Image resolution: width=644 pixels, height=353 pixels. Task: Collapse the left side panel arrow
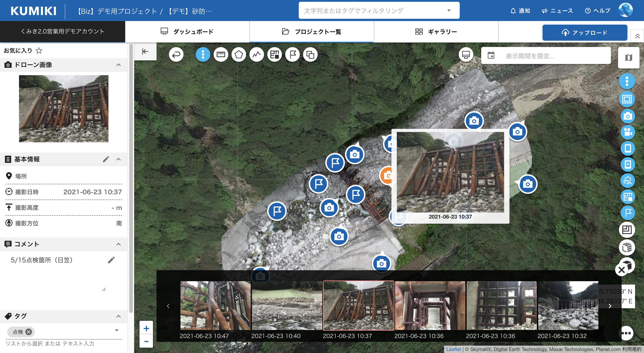[x=145, y=51]
